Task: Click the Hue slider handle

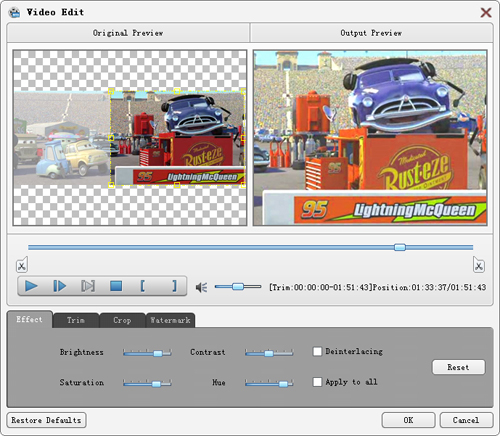Action: [283, 384]
